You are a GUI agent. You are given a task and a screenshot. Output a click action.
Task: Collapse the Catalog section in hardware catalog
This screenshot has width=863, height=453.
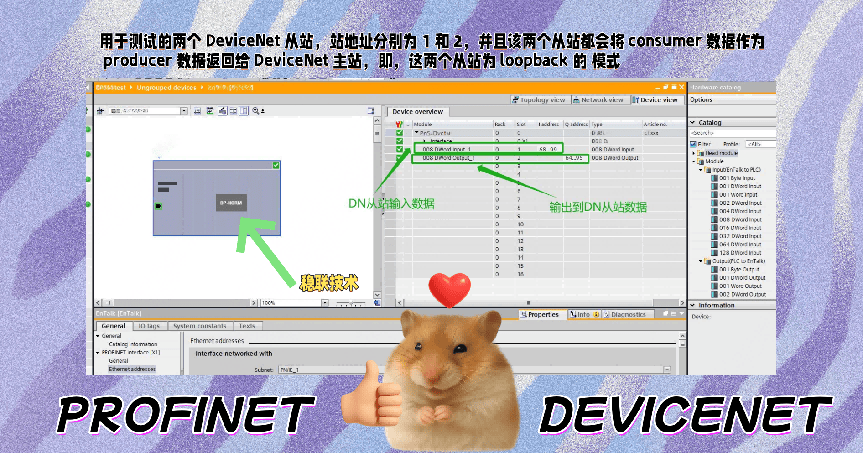pyautogui.click(x=693, y=122)
